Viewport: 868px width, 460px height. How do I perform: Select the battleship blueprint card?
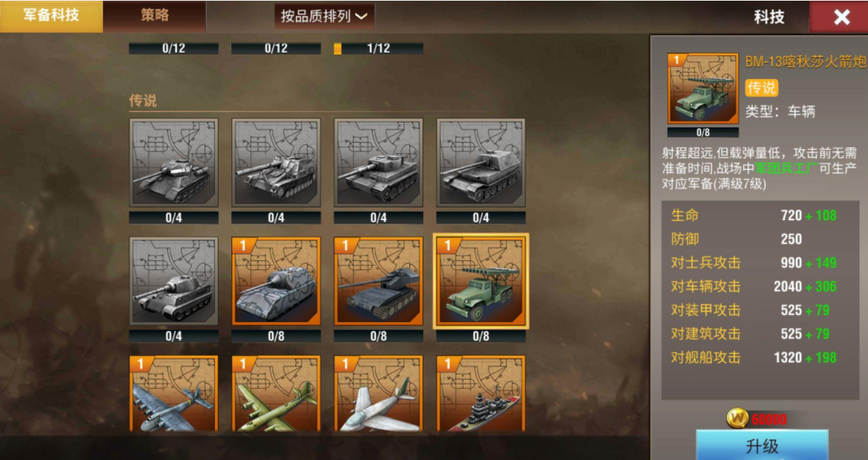point(481,394)
